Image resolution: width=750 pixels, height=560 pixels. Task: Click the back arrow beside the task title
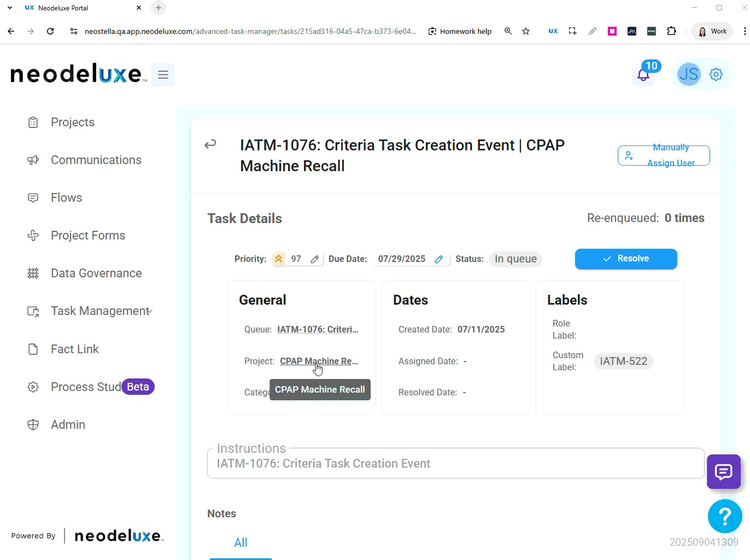[x=210, y=144]
